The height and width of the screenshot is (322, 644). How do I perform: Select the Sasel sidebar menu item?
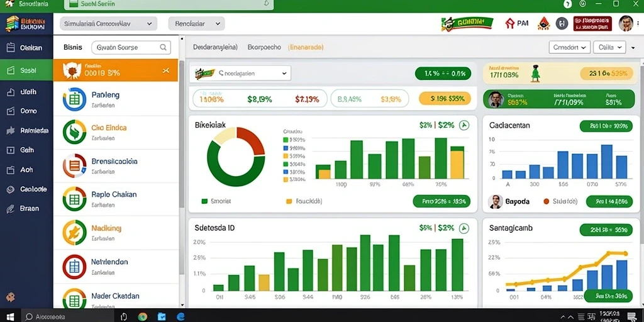[26, 70]
